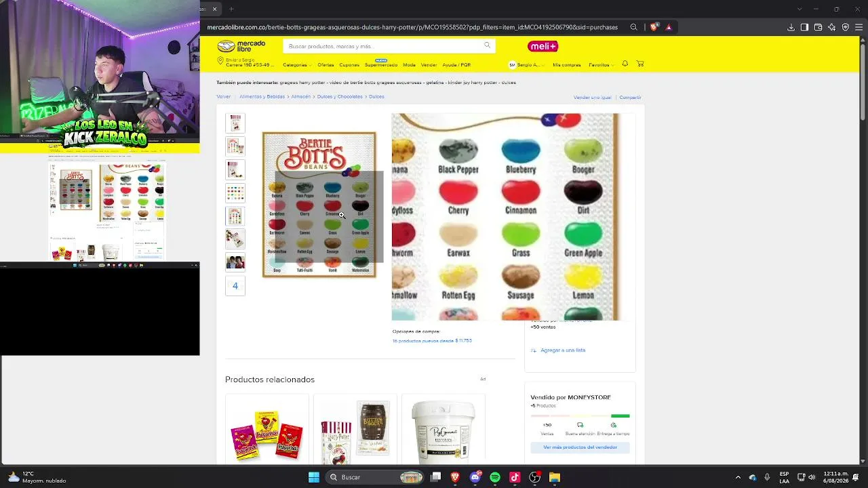Viewport: 868px width, 488px height.
Task: Click Vender uno igual link
Action: tap(592, 97)
